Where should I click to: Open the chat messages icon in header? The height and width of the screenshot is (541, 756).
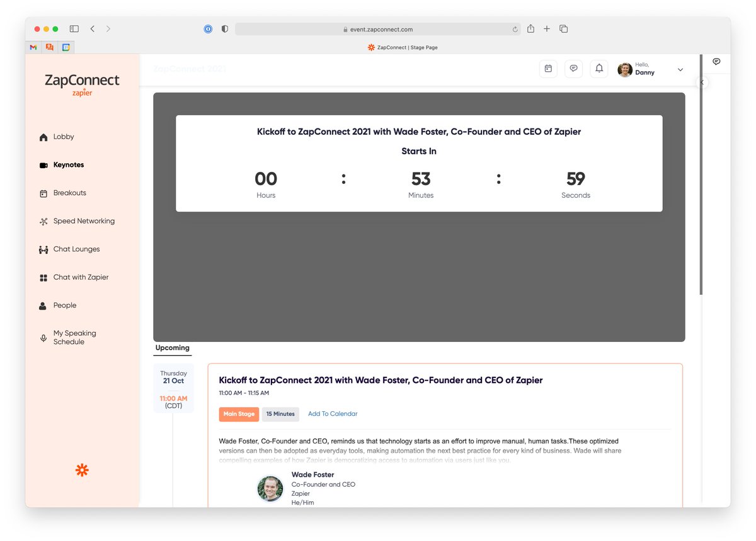click(573, 69)
